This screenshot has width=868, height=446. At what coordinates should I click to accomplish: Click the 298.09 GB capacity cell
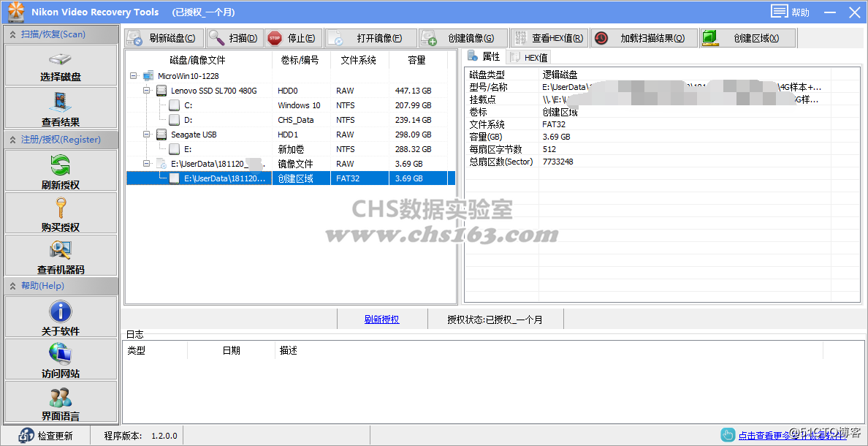pyautogui.click(x=414, y=135)
